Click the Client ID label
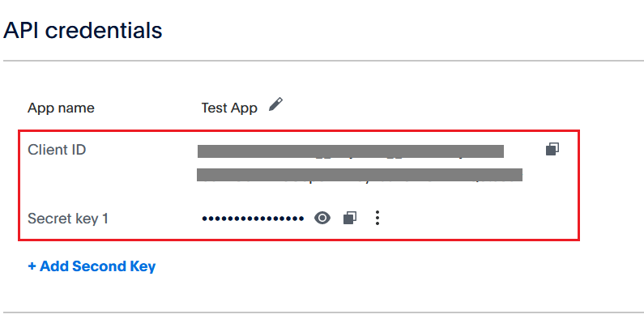This screenshot has height=323, width=644. click(57, 150)
